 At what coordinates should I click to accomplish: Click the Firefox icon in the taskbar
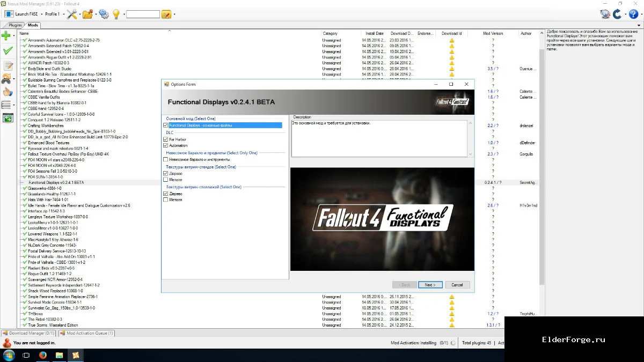click(43, 355)
